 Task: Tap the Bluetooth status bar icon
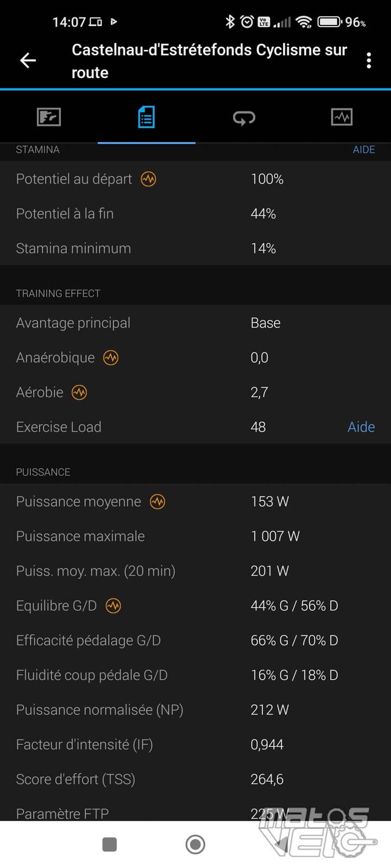tap(230, 22)
